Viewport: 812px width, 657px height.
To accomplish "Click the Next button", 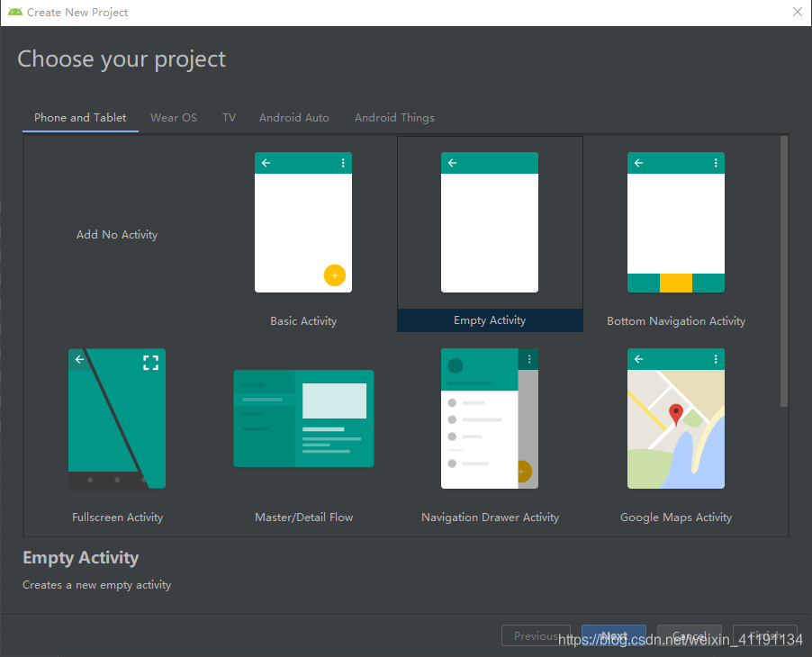I will [x=614, y=635].
